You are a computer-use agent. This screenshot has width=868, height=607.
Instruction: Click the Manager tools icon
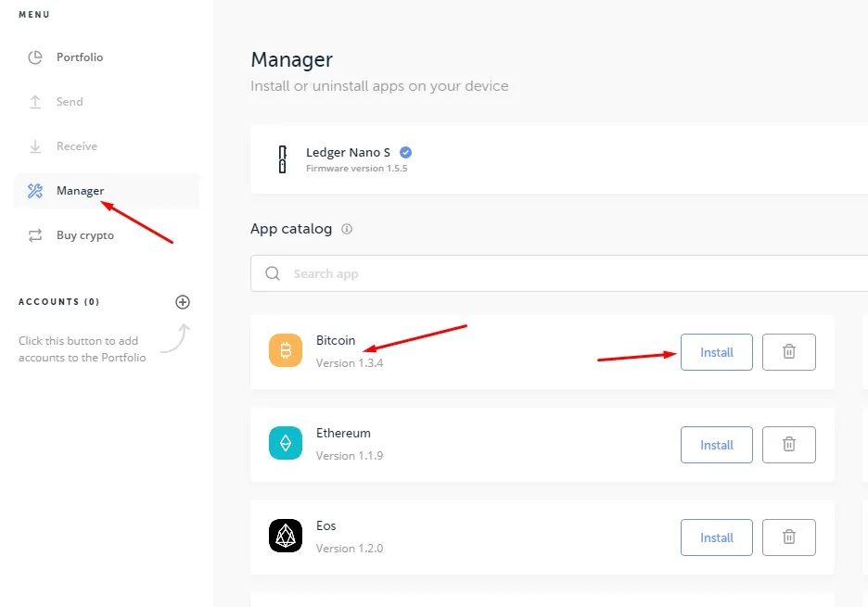[35, 191]
